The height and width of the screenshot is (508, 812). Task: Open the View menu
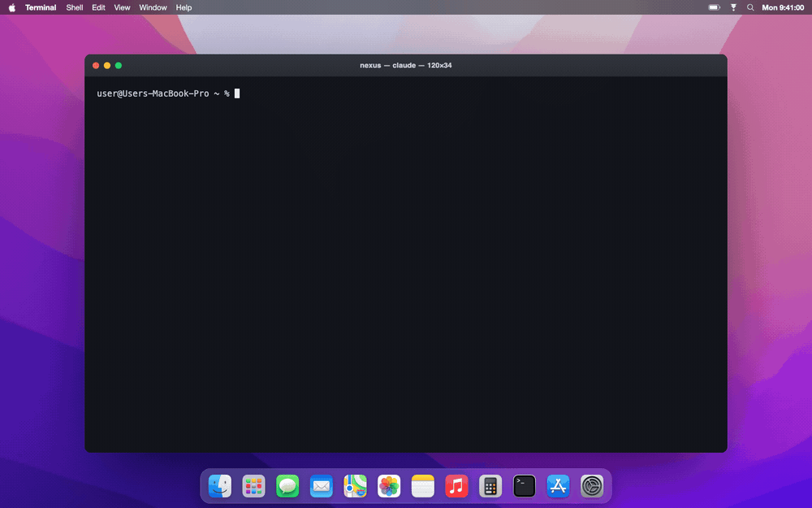point(123,7)
